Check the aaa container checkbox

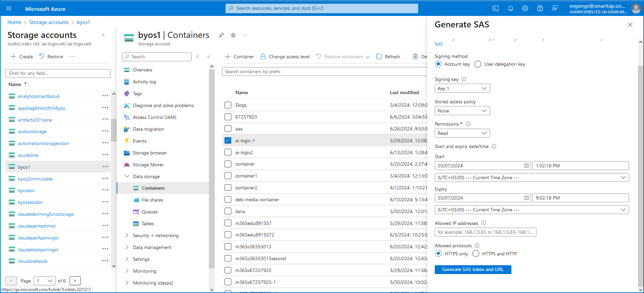coord(228,129)
